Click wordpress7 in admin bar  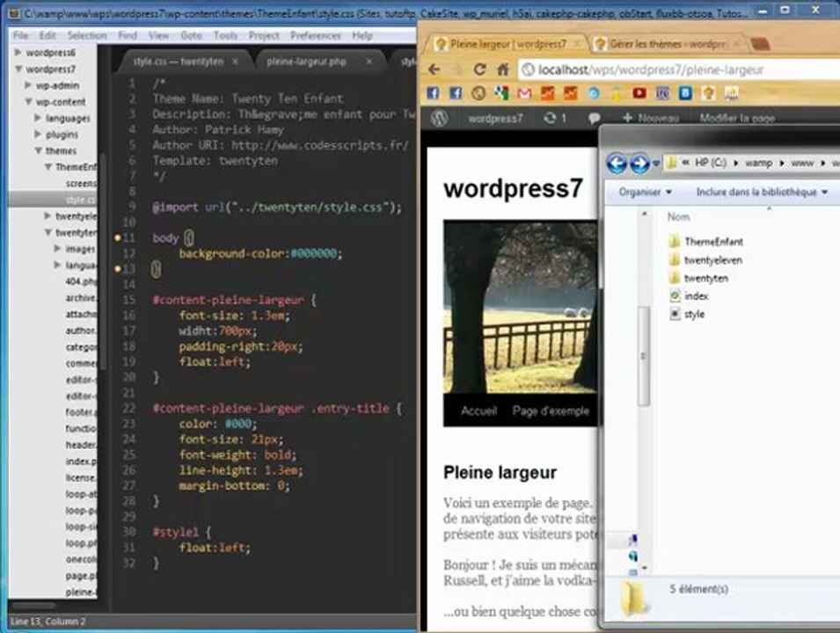[x=495, y=118]
